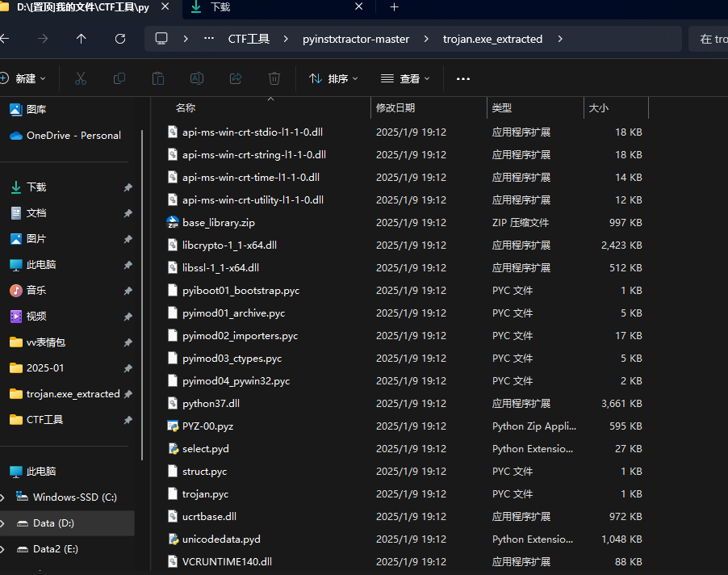Click the Cut scissors icon in toolbar
The width and height of the screenshot is (728, 575).
coord(81,78)
